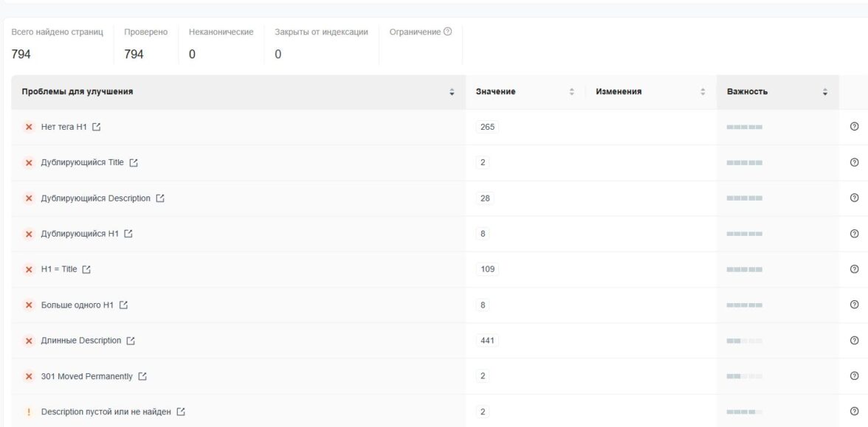Image resolution: width=868 pixels, height=427 pixels.
Task: Click importance bar in 301 Moved Permanently row
Action: point(744,376)
